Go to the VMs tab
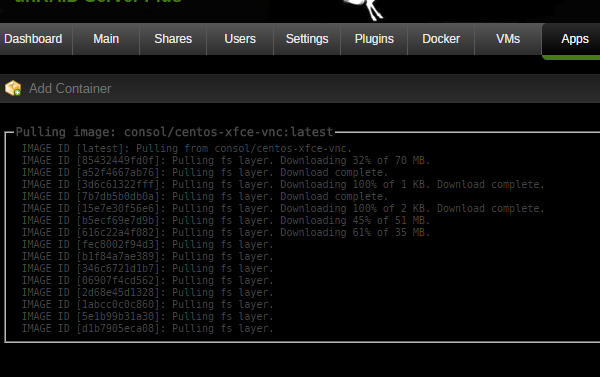The height and width of the screenshot is (377, 600). click(x=508, y=39)
